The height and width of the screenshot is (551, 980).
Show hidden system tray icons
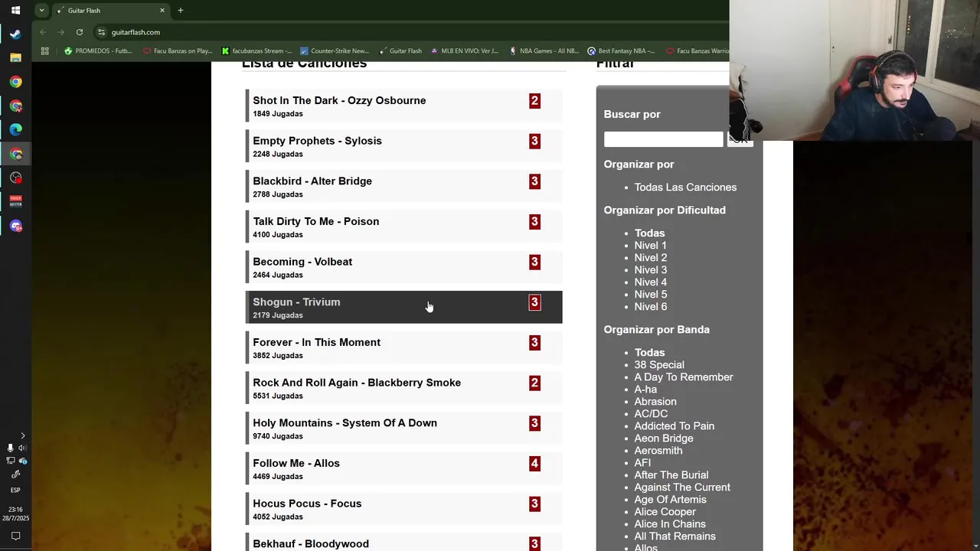pyautogui.click(x=22, y=435)
